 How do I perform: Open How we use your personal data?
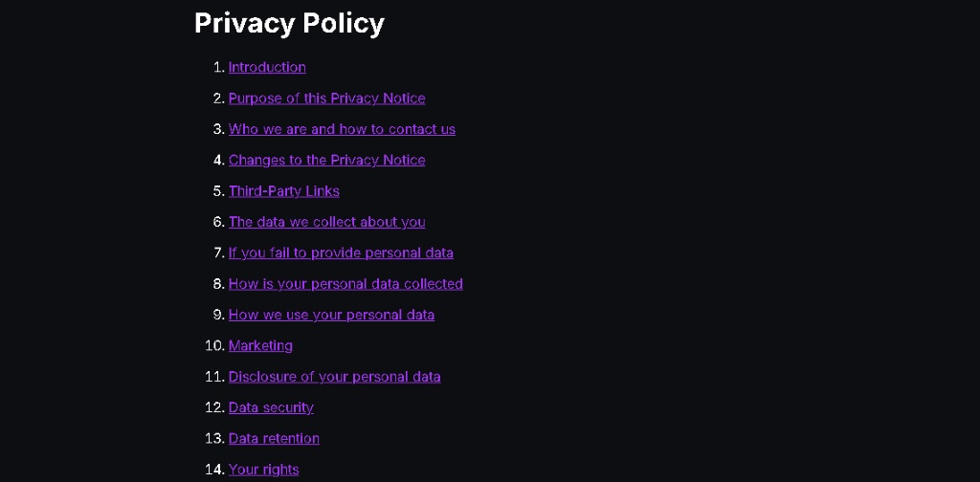click(x=331, y=314)
